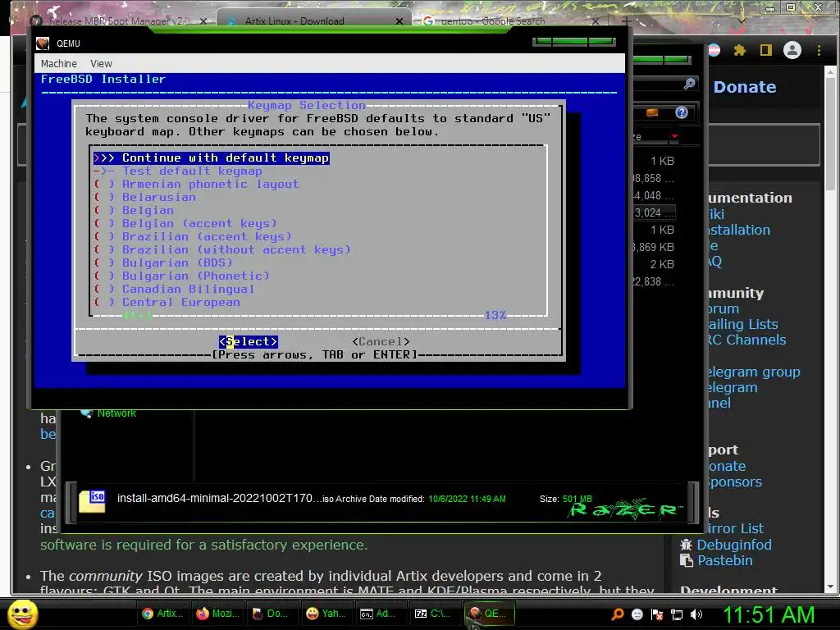Switch to Artix Linux - Download tab
The width and height of the screenshot is (840, 630).
coord(294,21)
